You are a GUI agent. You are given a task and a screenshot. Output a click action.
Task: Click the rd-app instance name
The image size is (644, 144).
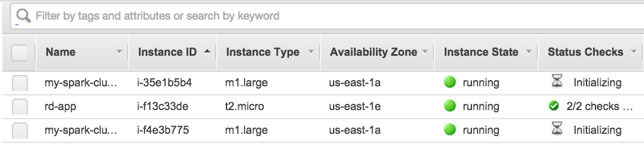click(x=60, y=107)
